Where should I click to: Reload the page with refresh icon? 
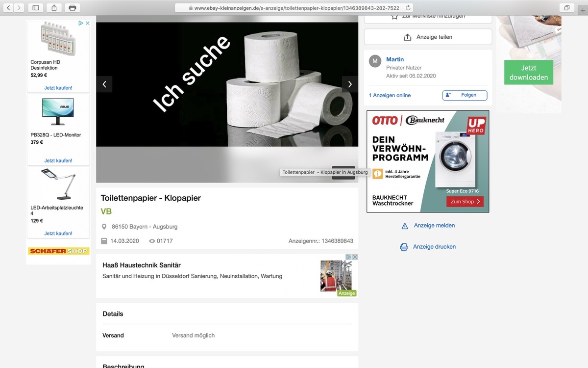[408, 8]
